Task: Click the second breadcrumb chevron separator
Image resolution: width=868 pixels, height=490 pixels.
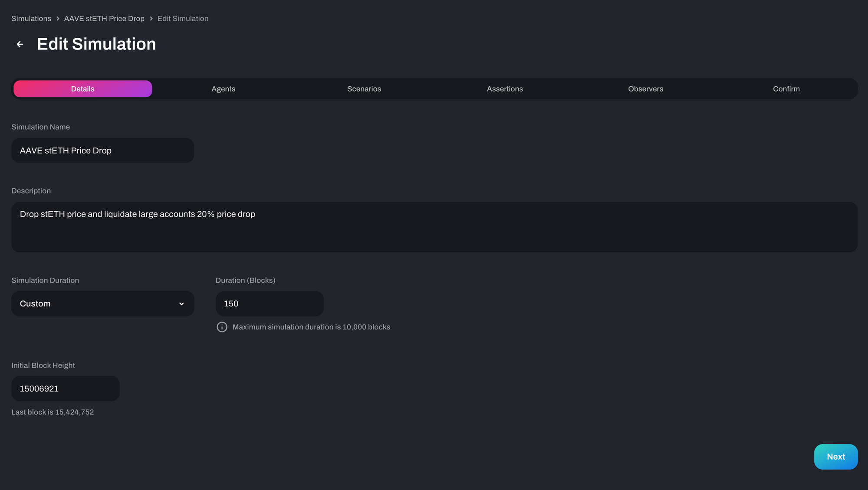Action: click(151, 19)
